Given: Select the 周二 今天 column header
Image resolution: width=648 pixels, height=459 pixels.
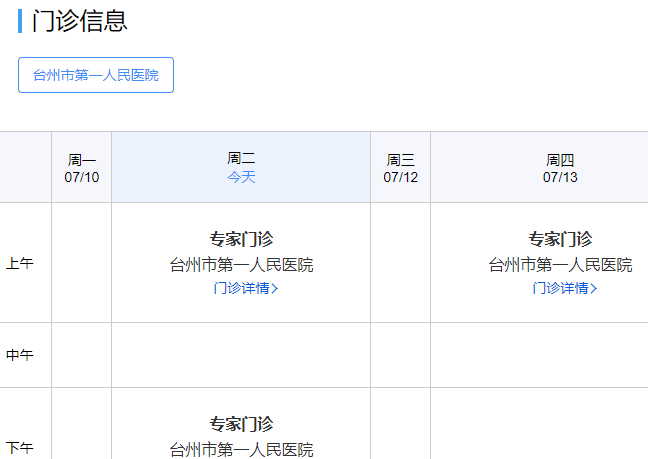Looking at the screenshot, I should coord(241,168).
